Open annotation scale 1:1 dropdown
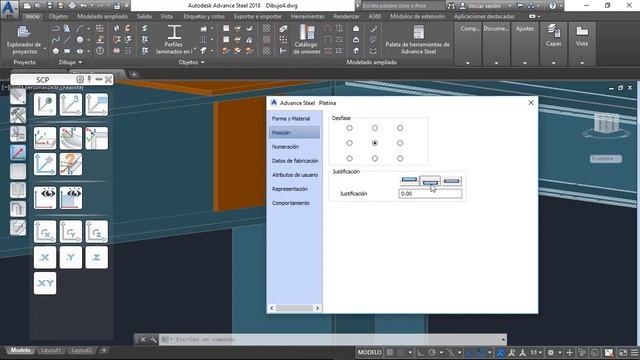 (536, 352)
